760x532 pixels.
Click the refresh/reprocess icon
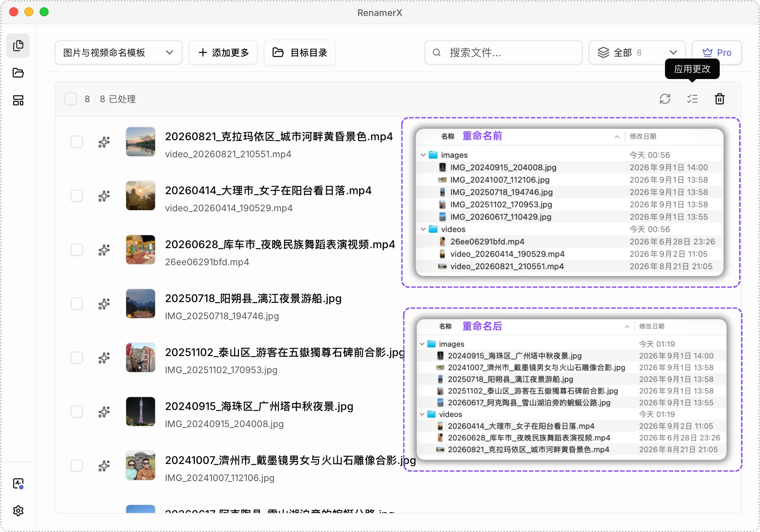tap(665, 99)
